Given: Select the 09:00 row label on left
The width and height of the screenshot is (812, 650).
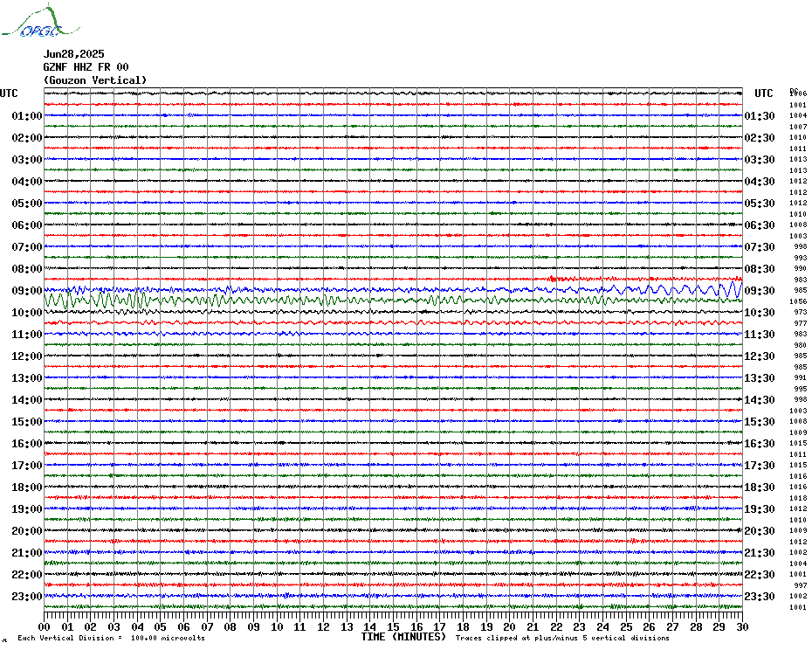Looking at the screenshot, I should tap(27, 290).
